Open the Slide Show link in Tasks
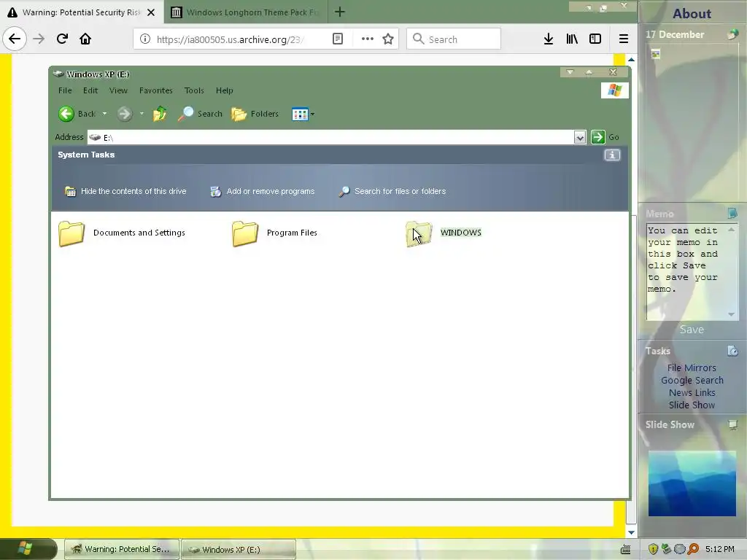This screenshot has width=747, height=560. pos(692,405)
